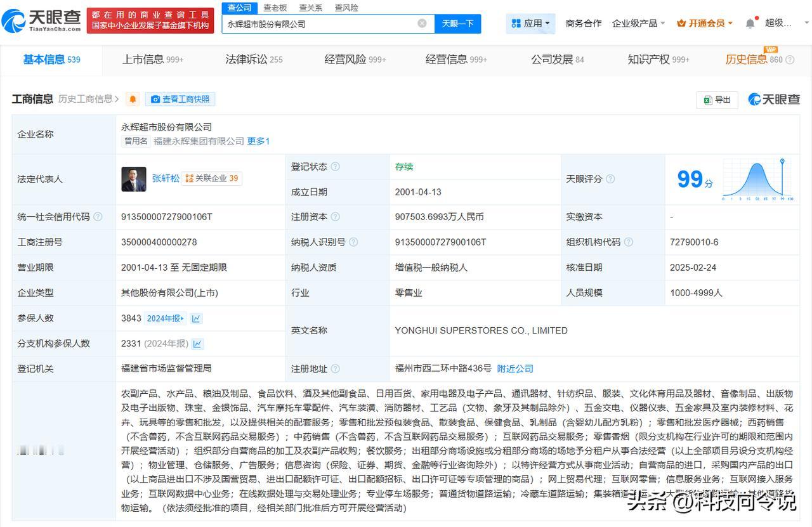Open trend chart icon for 分支机构参保人数

pos(197,344)
